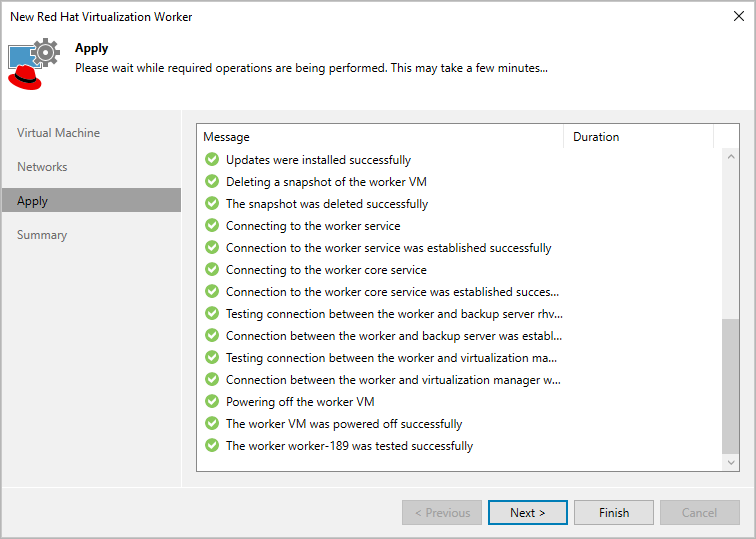The width and height of the screenshot is (756, 539).
Task: Click check icon beside 'Powering off the worker VM'
Action: pos(212,401)
